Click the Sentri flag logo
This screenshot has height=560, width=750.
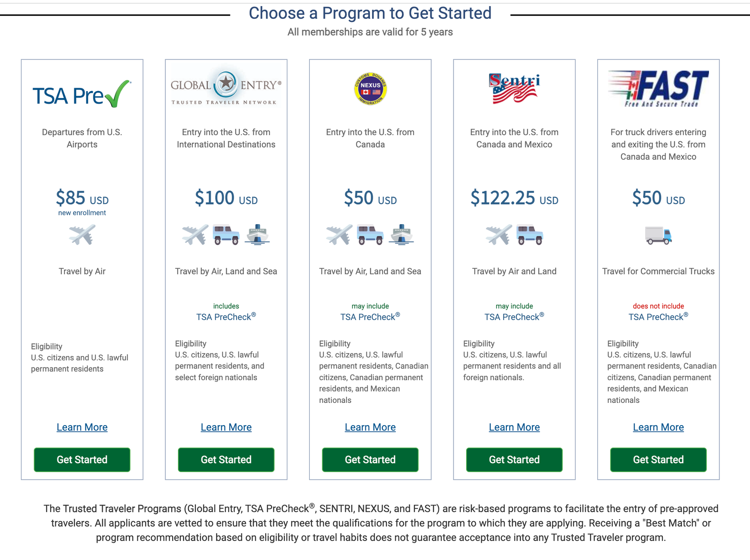pos(514,88)
